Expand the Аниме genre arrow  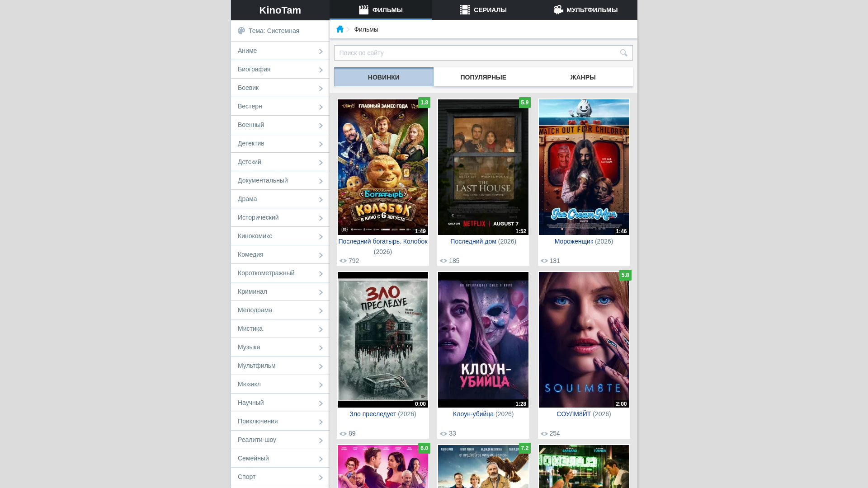click(x=321, y=52)
